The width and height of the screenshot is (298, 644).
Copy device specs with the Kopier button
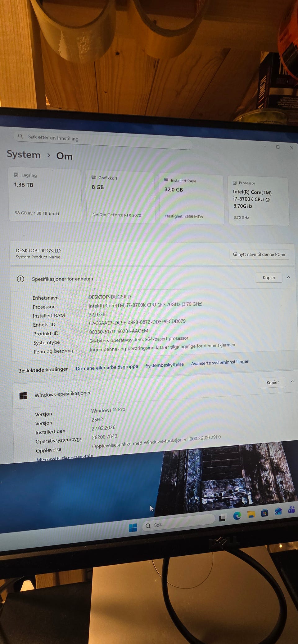269,278
